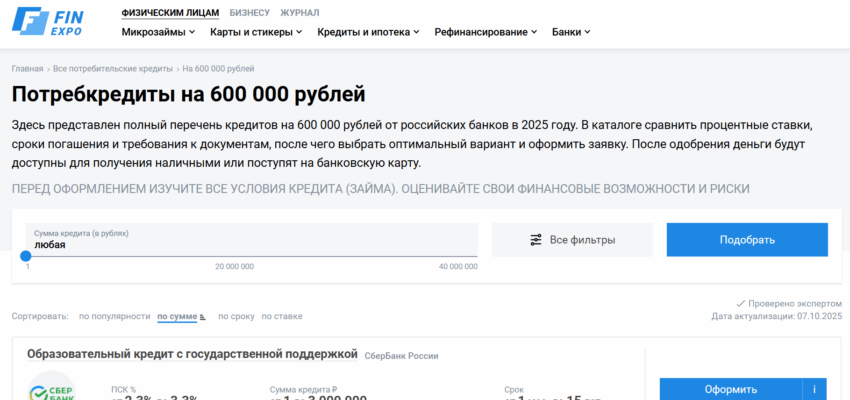Click the loan amount slider handle
The height and width of the screenshot is (400, 850).
click(x=26, y=256)
